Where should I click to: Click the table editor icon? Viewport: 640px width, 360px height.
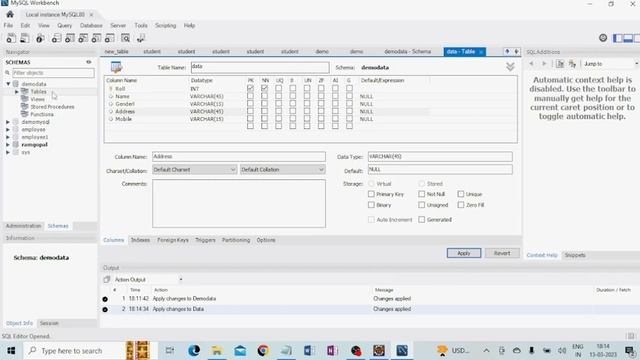click(x=116, y=67)
